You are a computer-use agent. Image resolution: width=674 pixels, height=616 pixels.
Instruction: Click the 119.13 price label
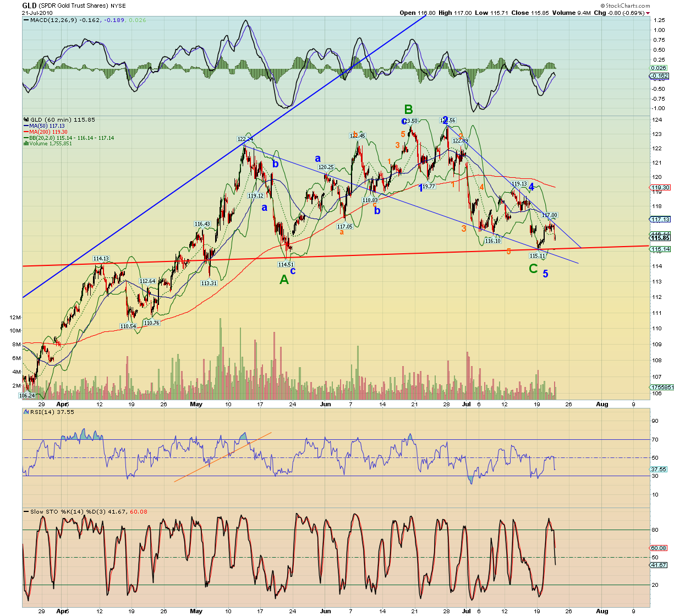pyautogui.click(x=519, y=184)
